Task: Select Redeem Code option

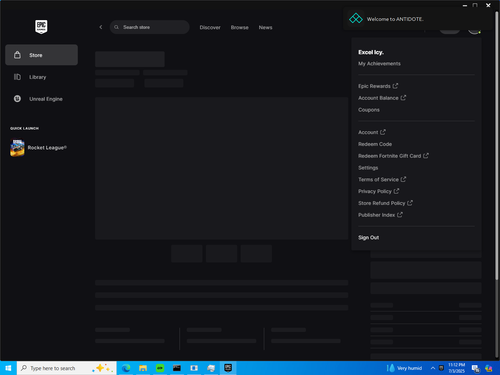Action: [x=375, y=144]
